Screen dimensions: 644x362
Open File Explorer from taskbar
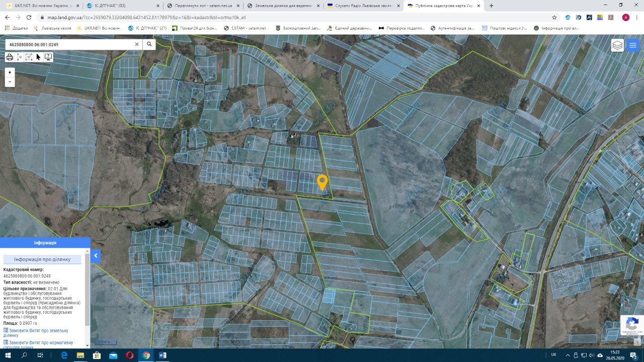pos(80,355)
